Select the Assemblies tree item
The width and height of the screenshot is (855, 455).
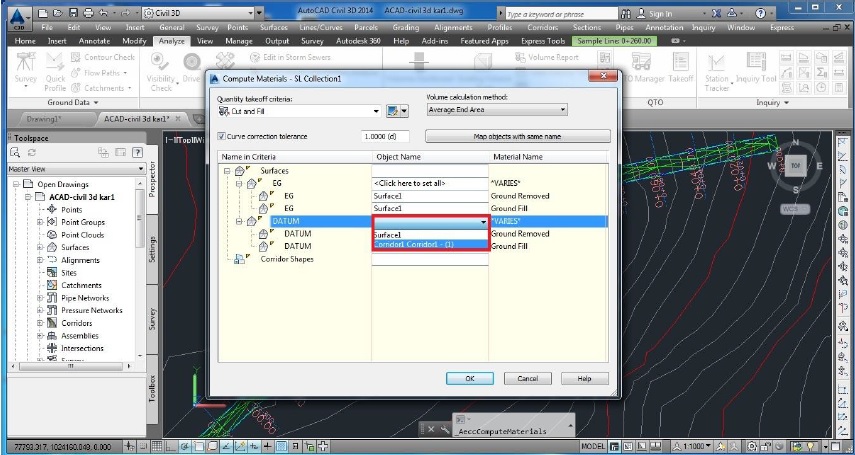[x=80, y=336]
